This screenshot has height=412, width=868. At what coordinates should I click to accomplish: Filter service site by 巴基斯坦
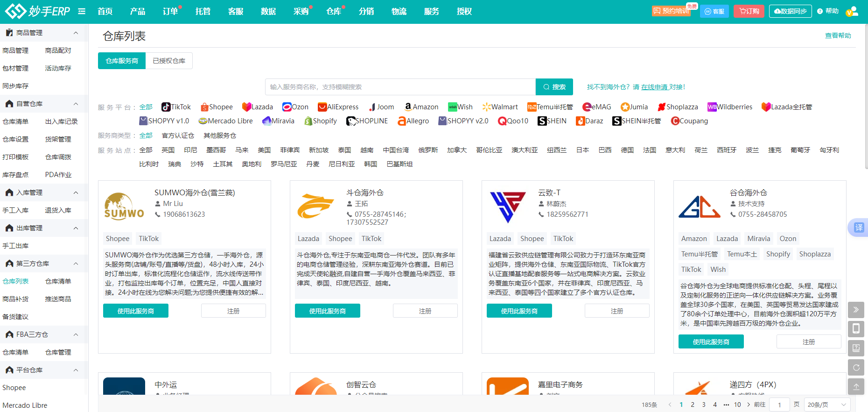pos(399,164)
